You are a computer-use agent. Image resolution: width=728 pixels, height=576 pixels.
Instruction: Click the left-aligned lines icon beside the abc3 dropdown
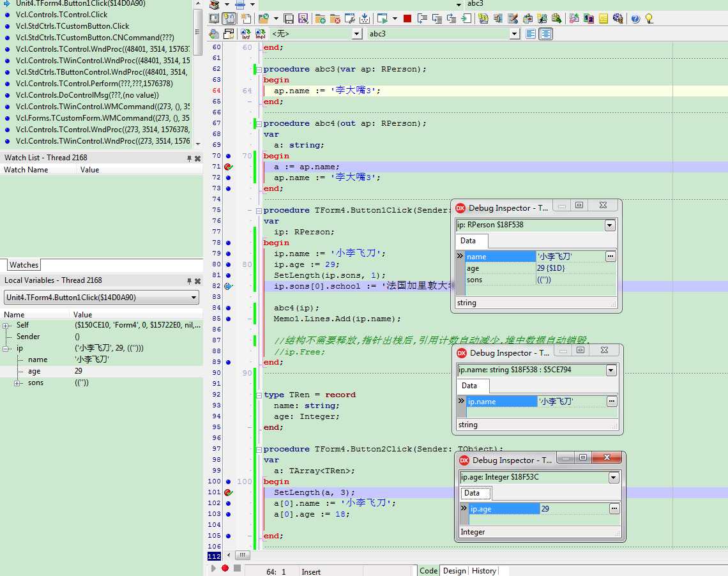531,34
